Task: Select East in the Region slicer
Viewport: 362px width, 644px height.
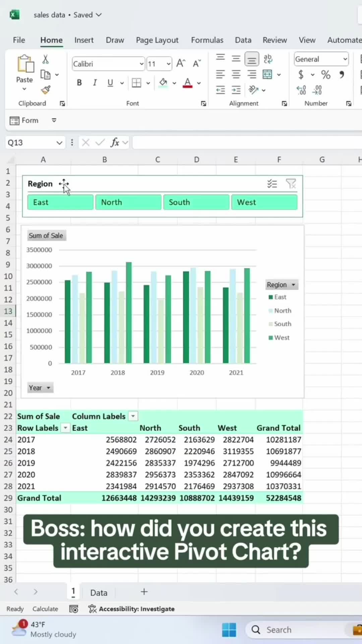Action: pos(60,202)
